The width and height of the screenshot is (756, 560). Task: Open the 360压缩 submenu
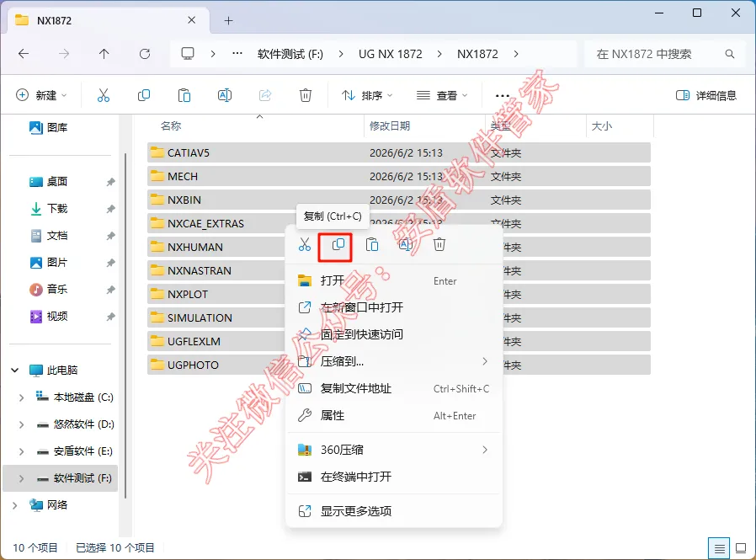(393, 450)
